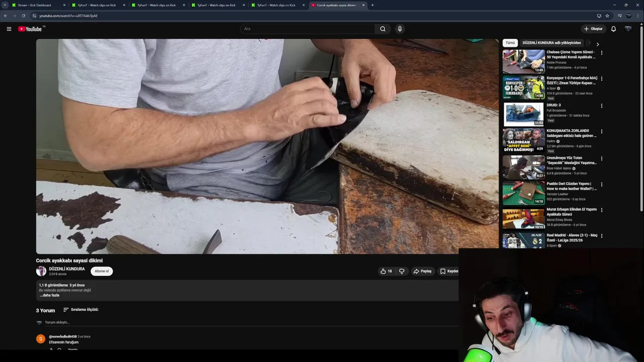The width and height of the screenshot is (644, 362).
Task: Open options menu for Sayacılık video
Action: pos(602,158)
